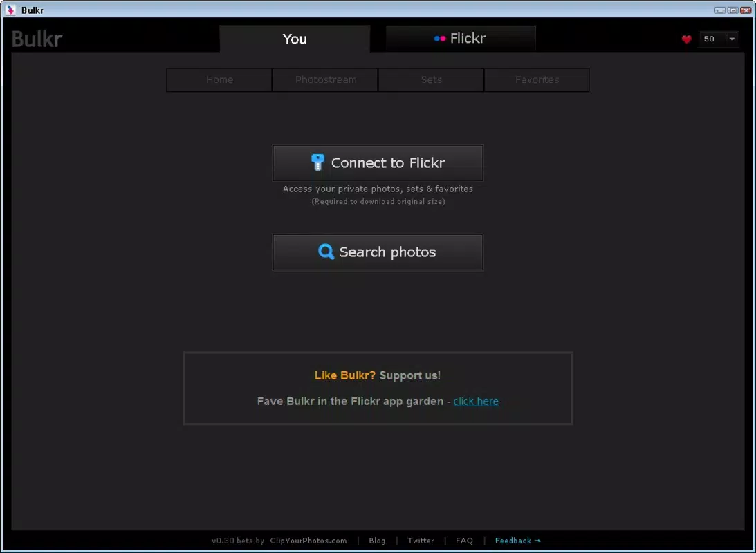
Task: Close the Bulkr window
Action: tap(746, 10)
